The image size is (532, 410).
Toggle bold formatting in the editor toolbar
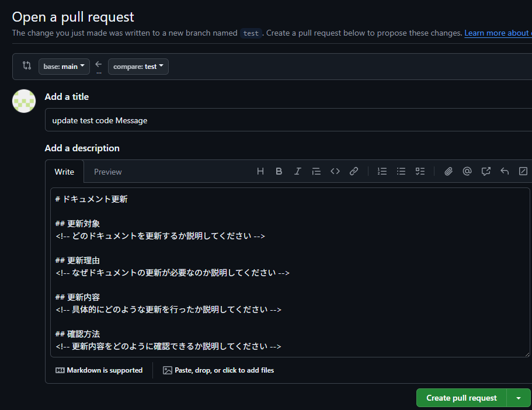click(x=279, y=171)
